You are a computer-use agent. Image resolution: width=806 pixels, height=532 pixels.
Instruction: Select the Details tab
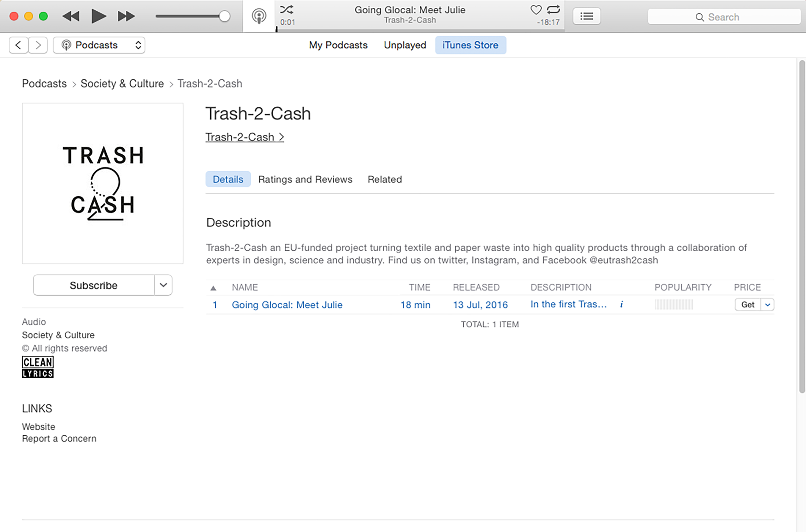coord(228,179)
